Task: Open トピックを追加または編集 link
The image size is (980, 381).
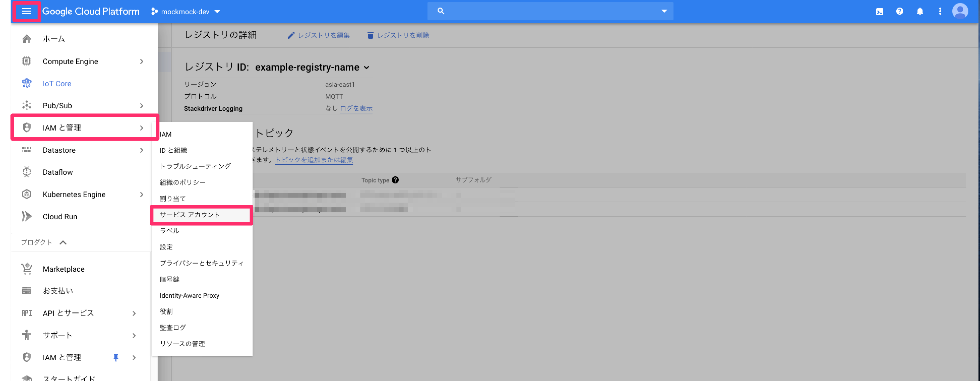Action: (x=314, y=160)
